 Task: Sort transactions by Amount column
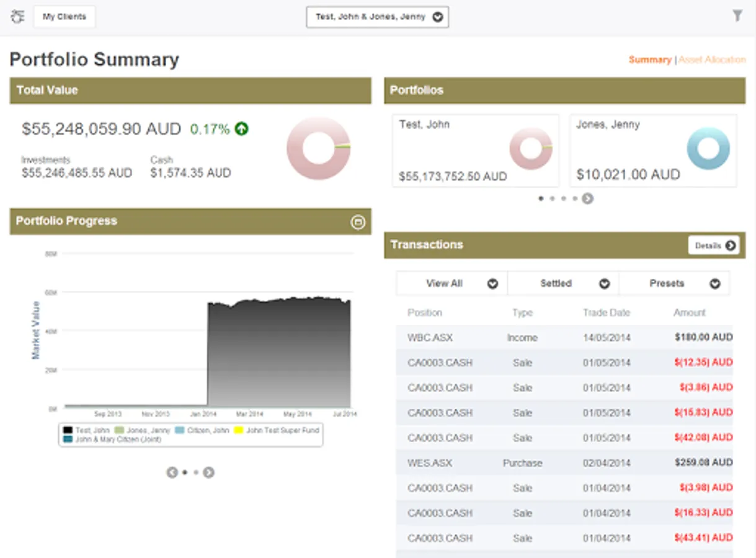[x=690, y=313]
